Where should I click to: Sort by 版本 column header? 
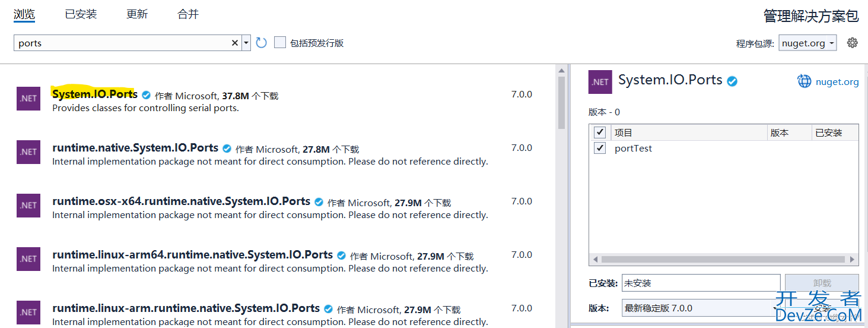click(790, 133)
